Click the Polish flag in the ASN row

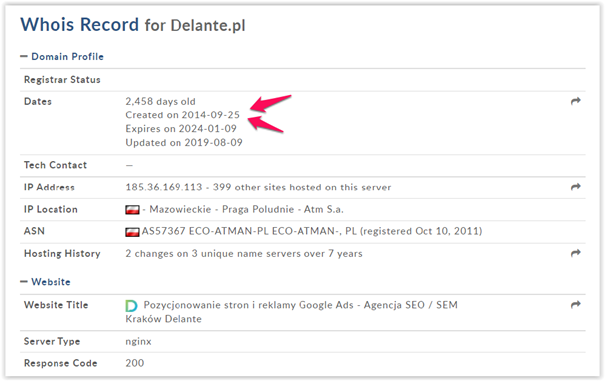point(132,232)
